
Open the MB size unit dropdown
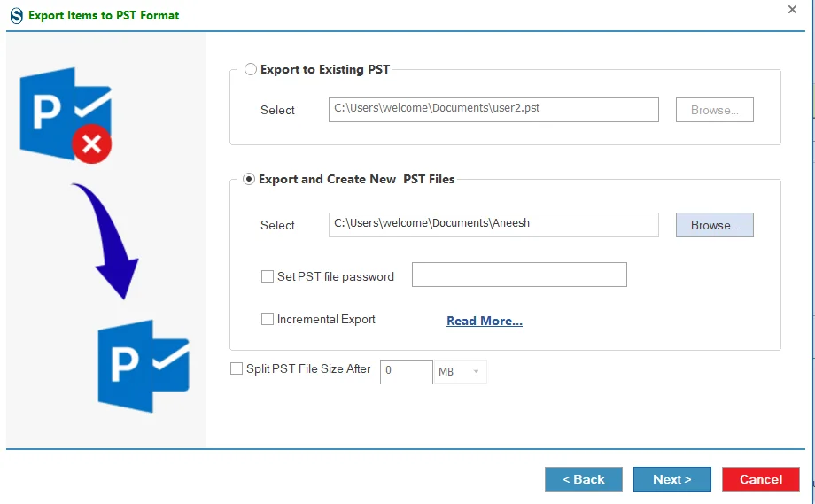(461, 372)
